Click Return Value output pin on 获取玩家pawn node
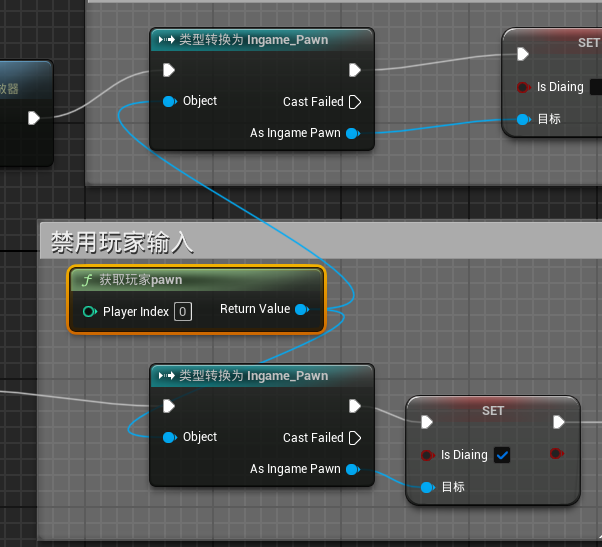 click(302, 310)
